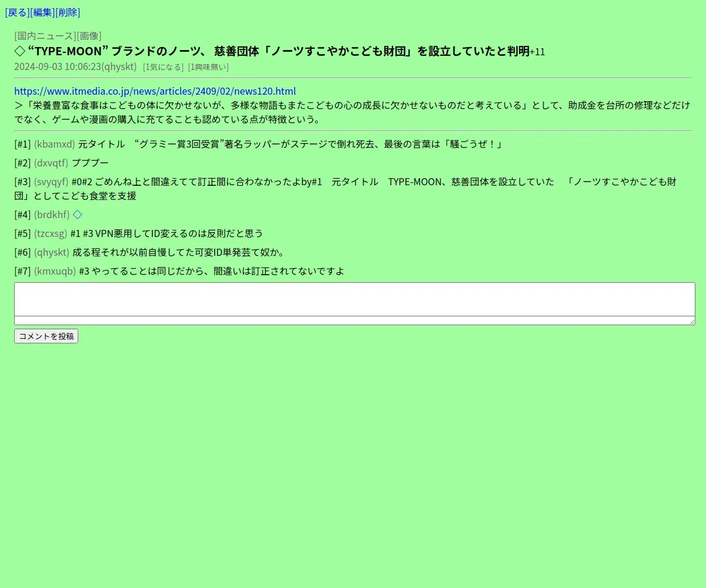The width and height of the screenshot is (706, 588).
Task: Select comment number [#4]
Action: [22, 215]
